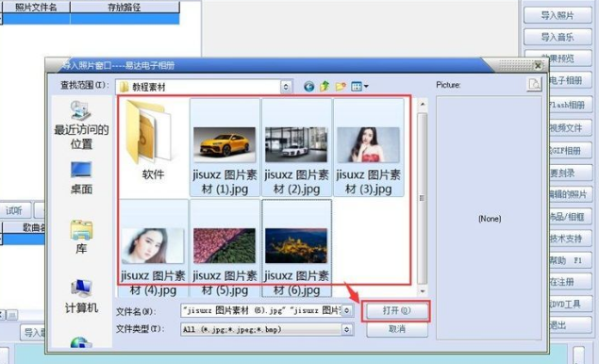Click 编辑的照片 button in main window
This screenshot has width=599, height=364.
570,194
